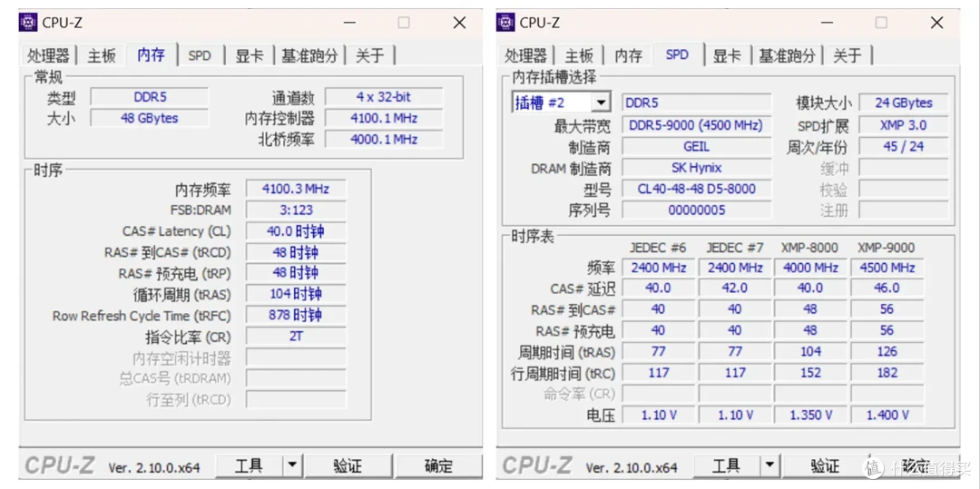Click 验证 button in left CPU-Z window
Screen dimensions: 980x489
point(348,466)
